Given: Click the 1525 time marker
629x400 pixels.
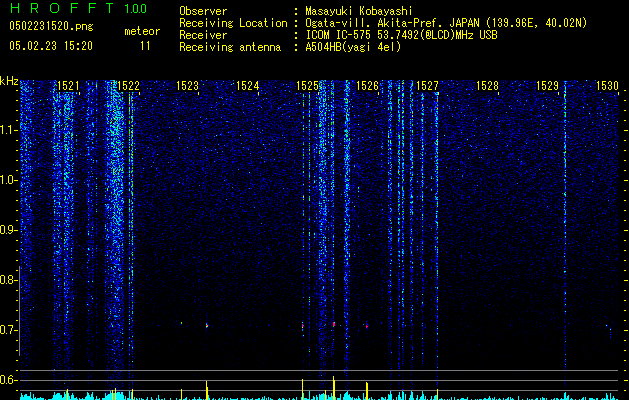Looking at the screenshot, I should [307, 86].
